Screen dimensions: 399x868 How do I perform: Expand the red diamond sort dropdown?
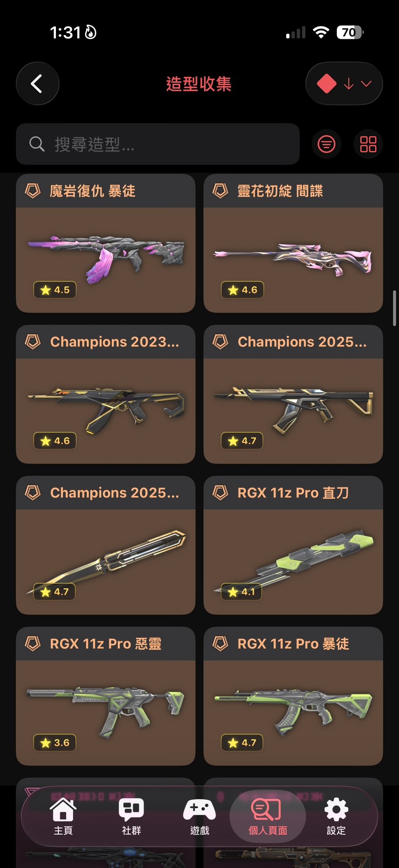344,84
